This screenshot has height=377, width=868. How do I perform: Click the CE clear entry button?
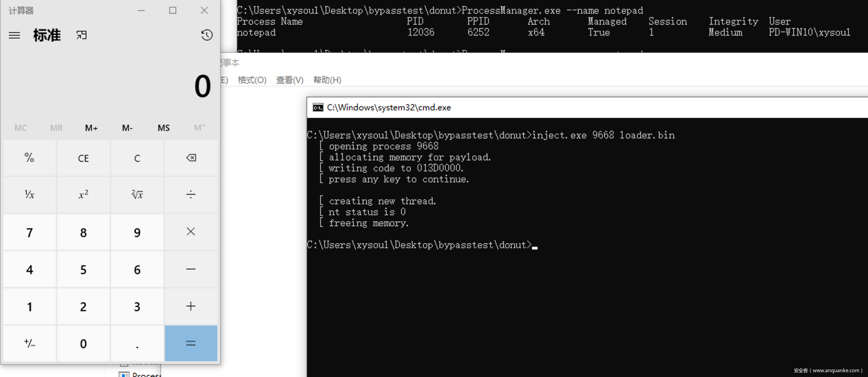point(83,158)
